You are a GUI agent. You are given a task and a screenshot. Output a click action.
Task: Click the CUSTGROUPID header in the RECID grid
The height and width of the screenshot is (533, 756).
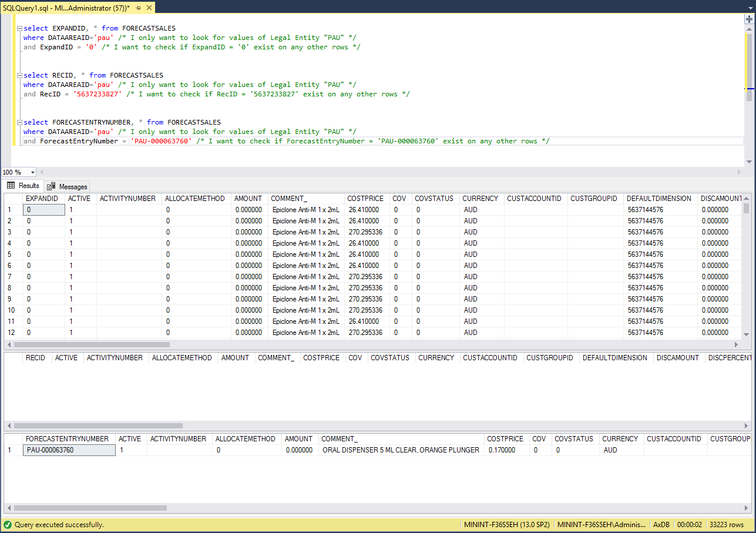[551, 357]
